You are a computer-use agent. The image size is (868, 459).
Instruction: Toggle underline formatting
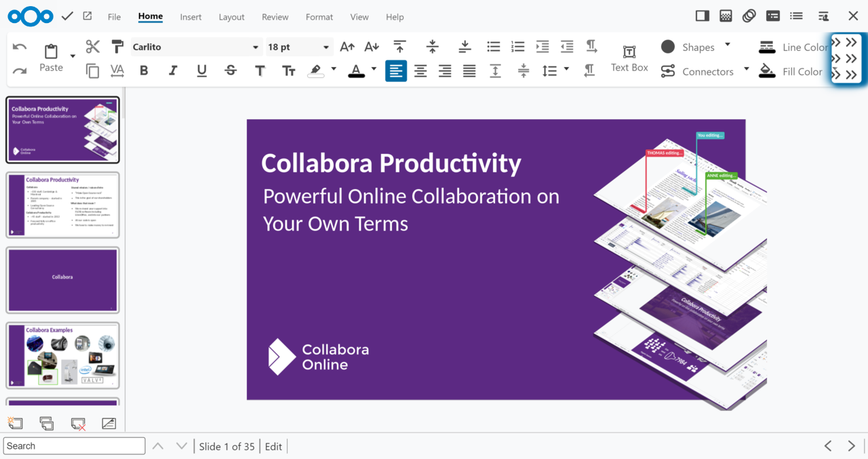coord(201,71)
